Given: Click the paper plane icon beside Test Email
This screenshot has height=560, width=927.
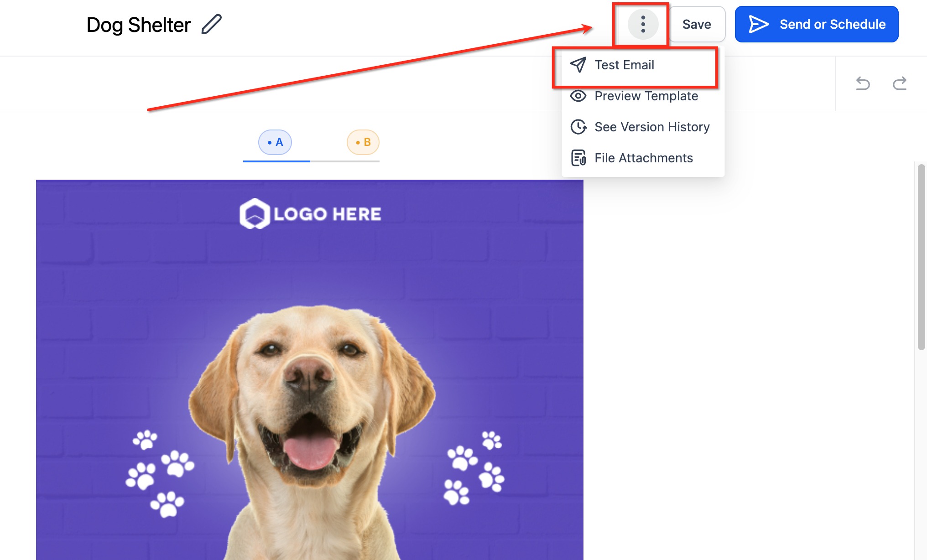Looking at the screenshot, I should 578,65.
